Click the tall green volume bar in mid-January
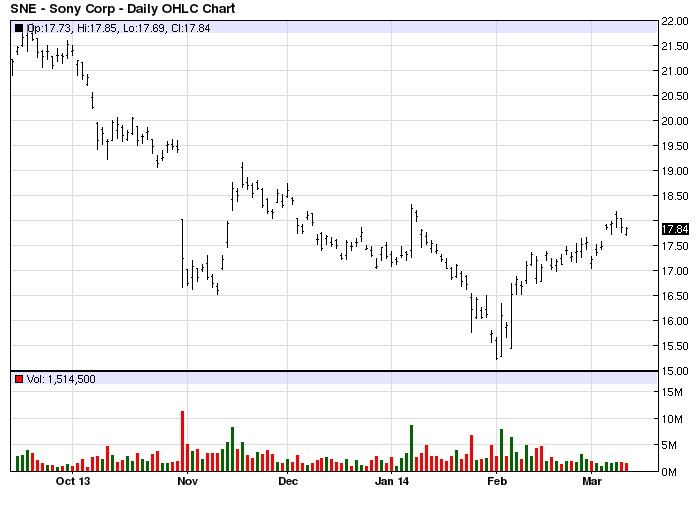Viewport: 700px width, 512px height. click(x=412, y=448)
